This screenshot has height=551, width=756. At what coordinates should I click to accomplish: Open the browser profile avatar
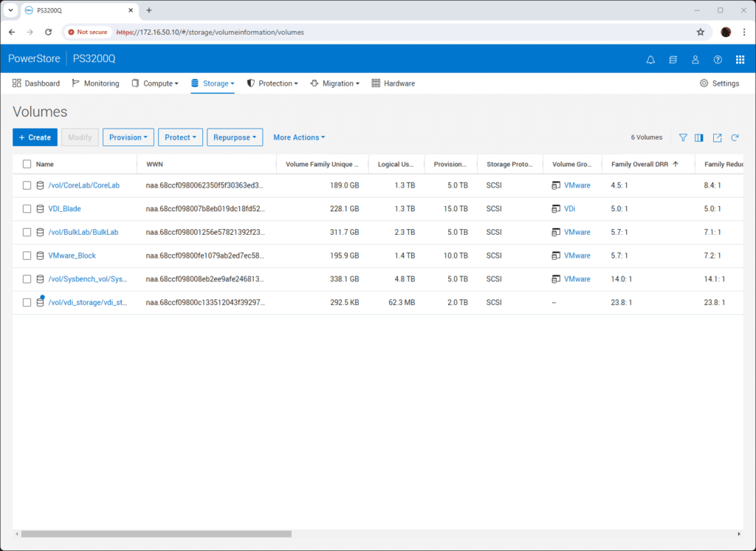click(726, 32)
